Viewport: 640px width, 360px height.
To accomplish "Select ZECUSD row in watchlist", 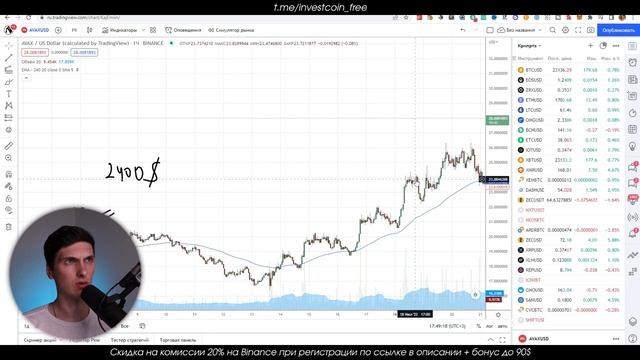I will [569, 240].
